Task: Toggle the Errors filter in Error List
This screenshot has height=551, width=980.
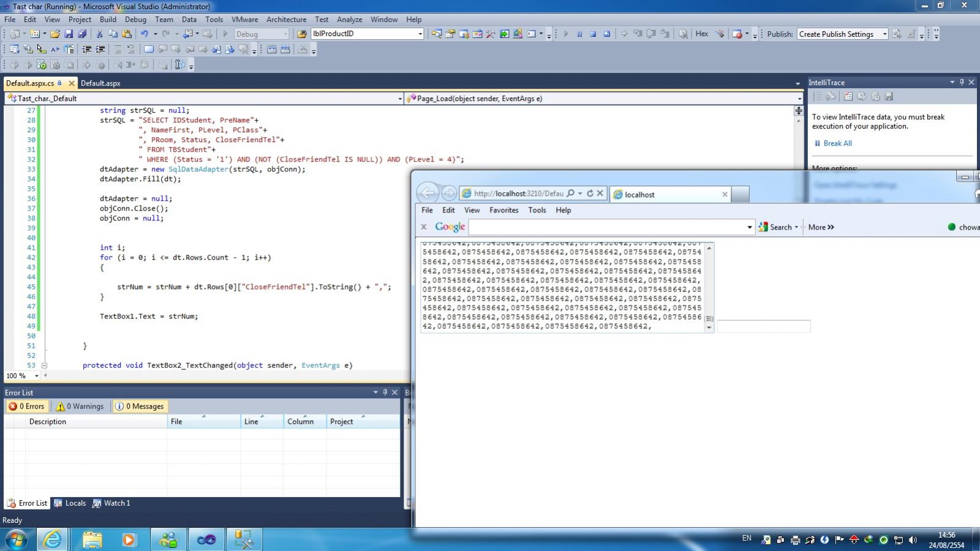Action: (26, 407)
